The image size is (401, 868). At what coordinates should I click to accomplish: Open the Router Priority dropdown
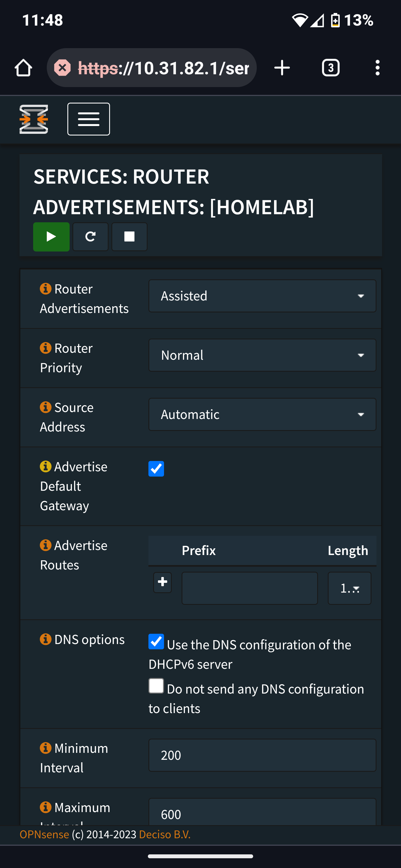[262, 355]
